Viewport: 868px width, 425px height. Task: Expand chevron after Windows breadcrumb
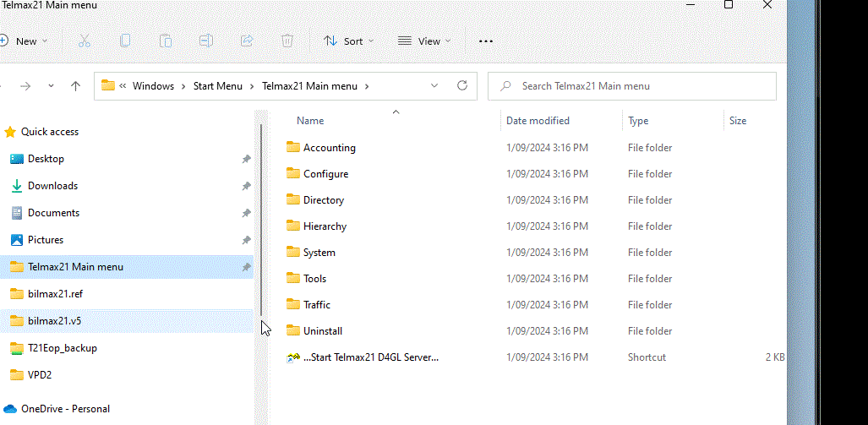183,86
